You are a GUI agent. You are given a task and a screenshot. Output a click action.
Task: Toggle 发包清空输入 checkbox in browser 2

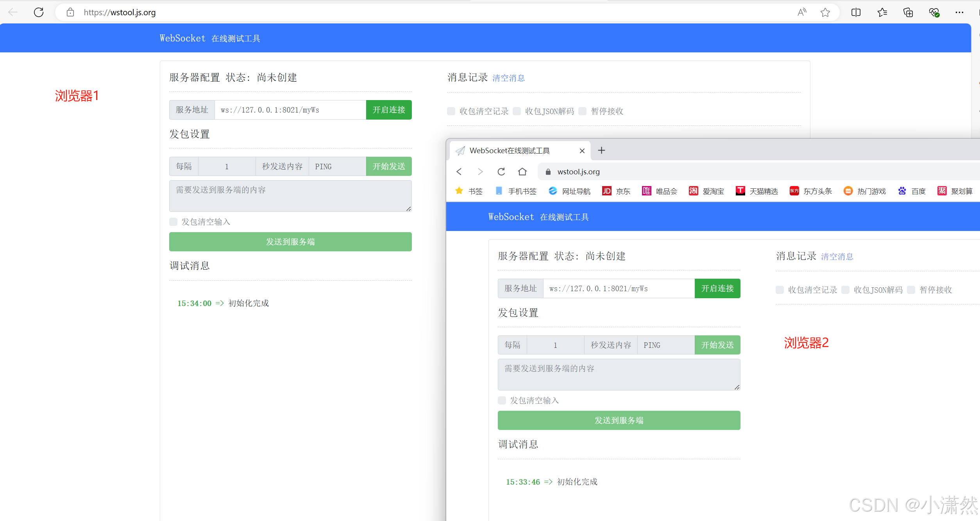(502, 401)
